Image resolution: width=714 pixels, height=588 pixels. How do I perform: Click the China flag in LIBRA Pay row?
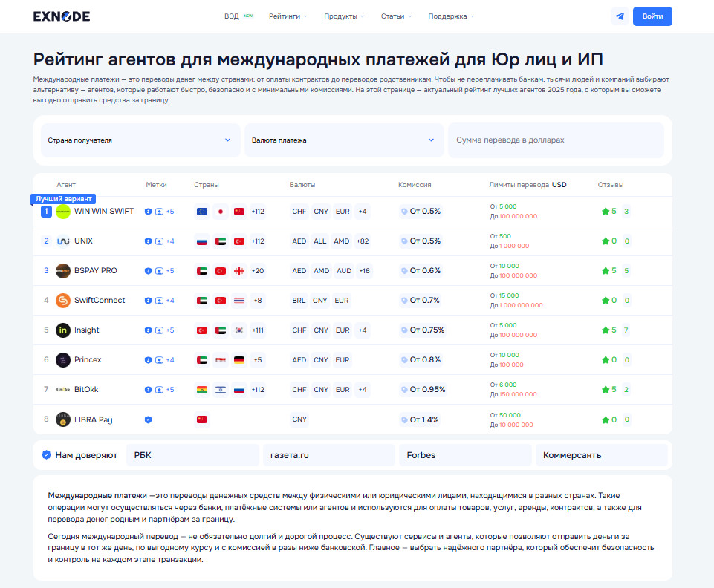pyautogui.click(x=201, y=419)
